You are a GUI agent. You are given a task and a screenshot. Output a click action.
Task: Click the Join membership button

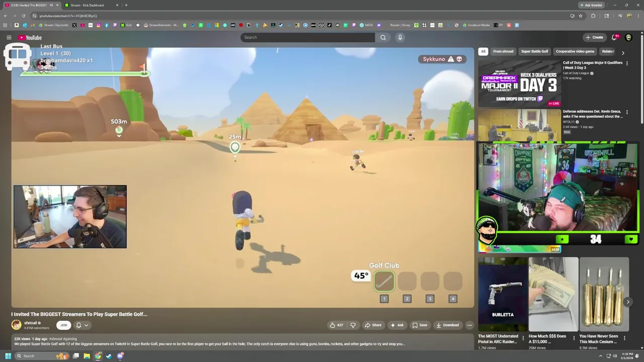[x=63, y=325]
